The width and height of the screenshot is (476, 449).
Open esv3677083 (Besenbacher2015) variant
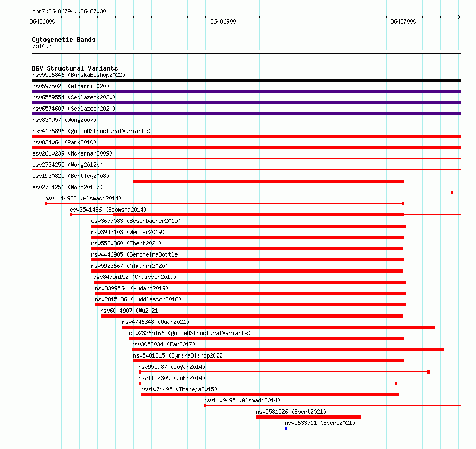[136, 221]
